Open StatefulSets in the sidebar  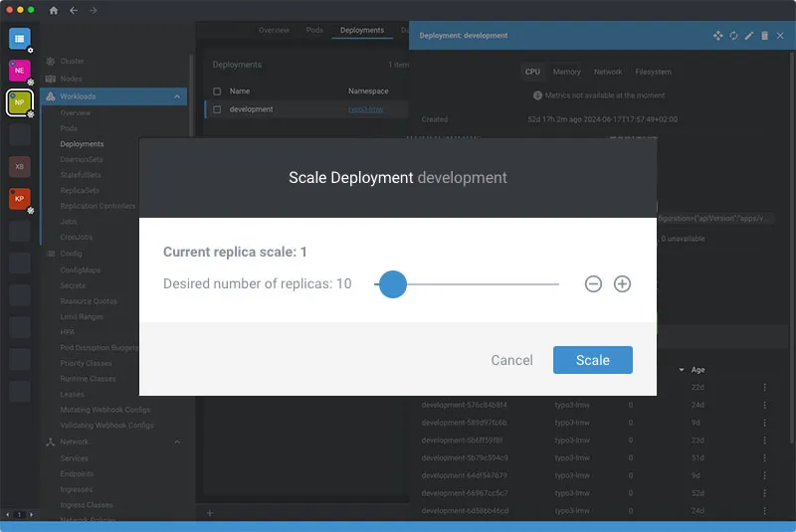click(81, 175)
